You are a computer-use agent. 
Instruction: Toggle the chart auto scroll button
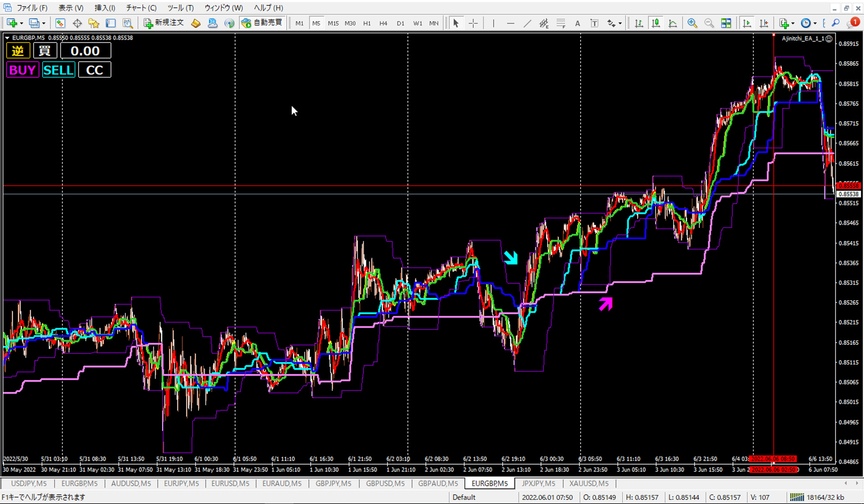point(747,23)
